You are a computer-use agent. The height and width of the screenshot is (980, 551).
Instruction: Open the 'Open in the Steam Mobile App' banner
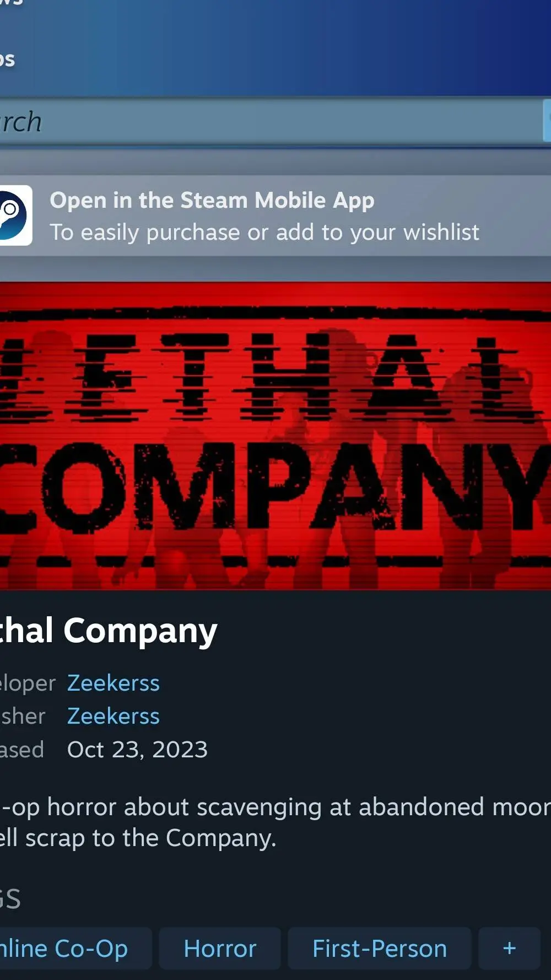pos(275,216)
